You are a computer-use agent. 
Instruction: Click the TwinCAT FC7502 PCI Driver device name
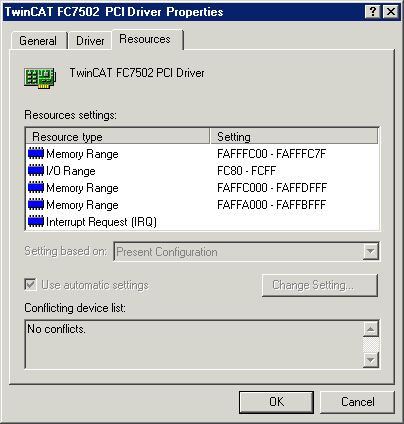point(137,73)
